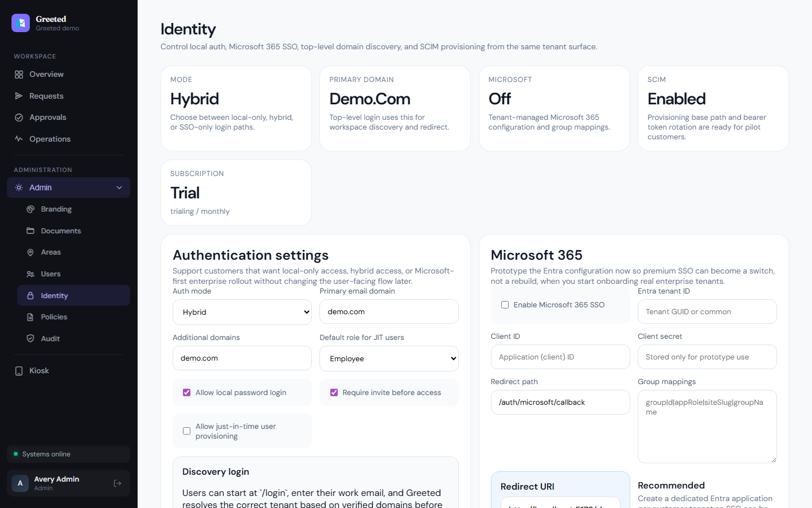The width and height of the screenshot is (812, 508).
Task: Click the Microsoft Off status card
Action: (x=555, y=108)
